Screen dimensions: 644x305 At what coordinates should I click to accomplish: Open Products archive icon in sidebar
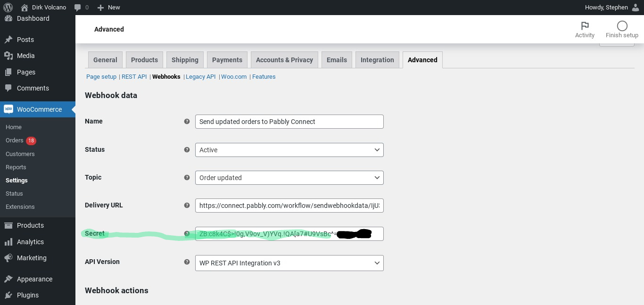(x=8, y=225)
